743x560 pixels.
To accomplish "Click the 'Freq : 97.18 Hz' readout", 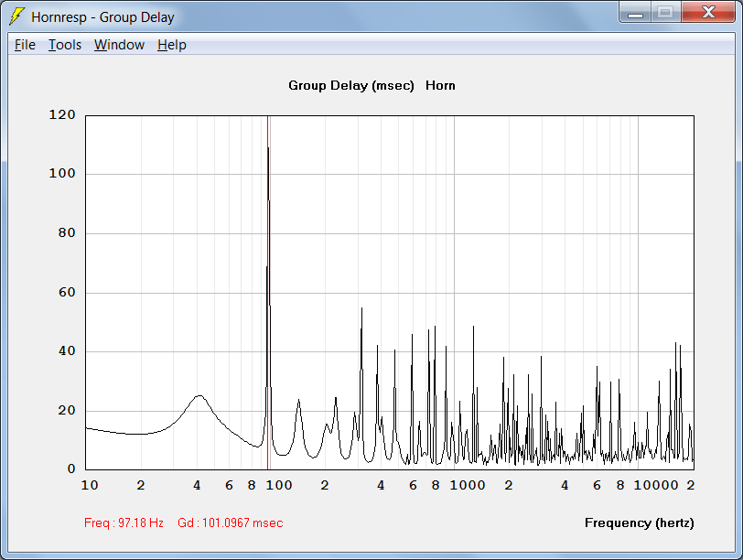I will pos(124,522).
